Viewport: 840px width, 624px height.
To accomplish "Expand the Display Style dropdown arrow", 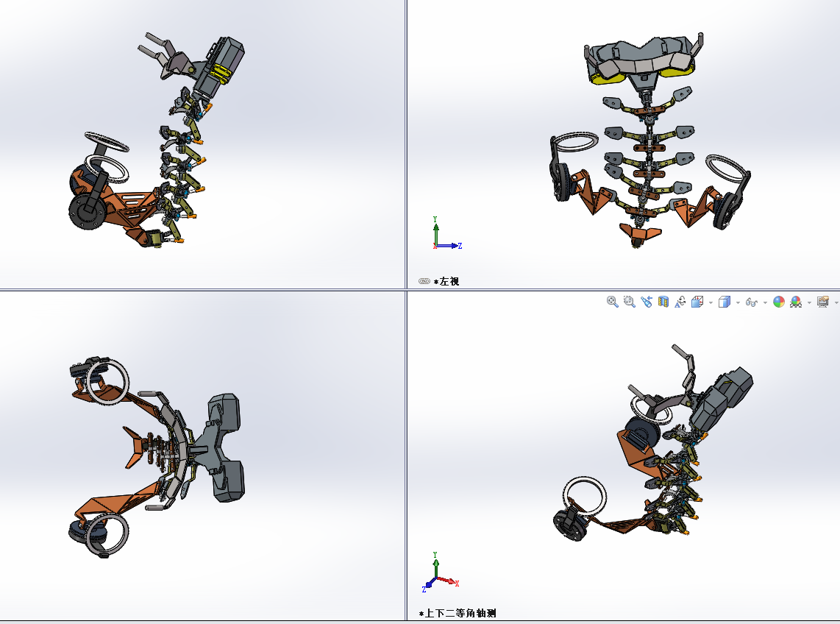I will [x=738, y=303].
